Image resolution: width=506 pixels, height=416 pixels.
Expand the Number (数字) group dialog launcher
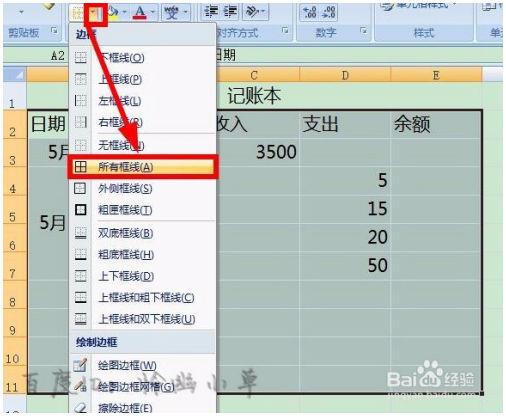[364, 31]
